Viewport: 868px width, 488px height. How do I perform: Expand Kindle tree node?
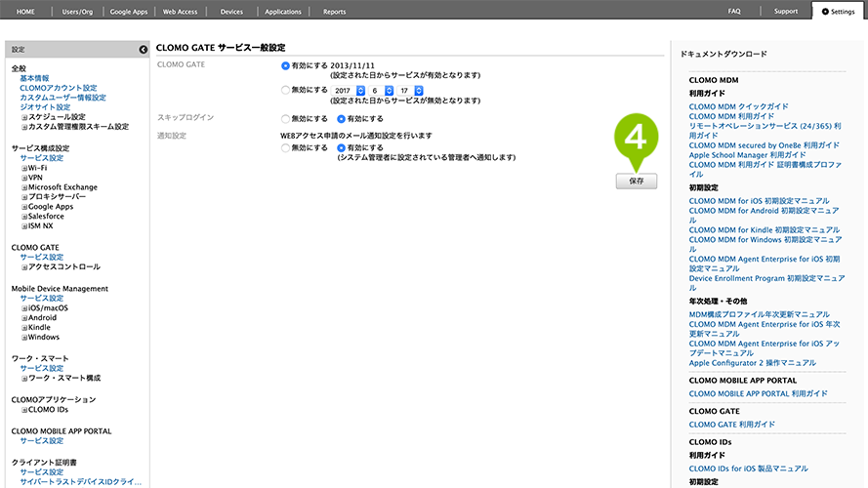coord(24,328)
